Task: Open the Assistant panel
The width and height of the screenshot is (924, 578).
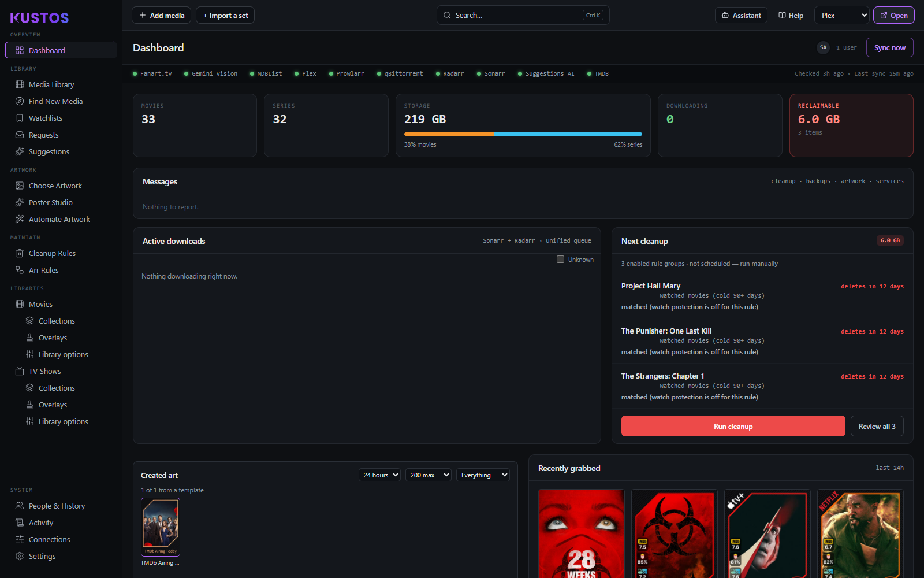Action: (741, 16)
